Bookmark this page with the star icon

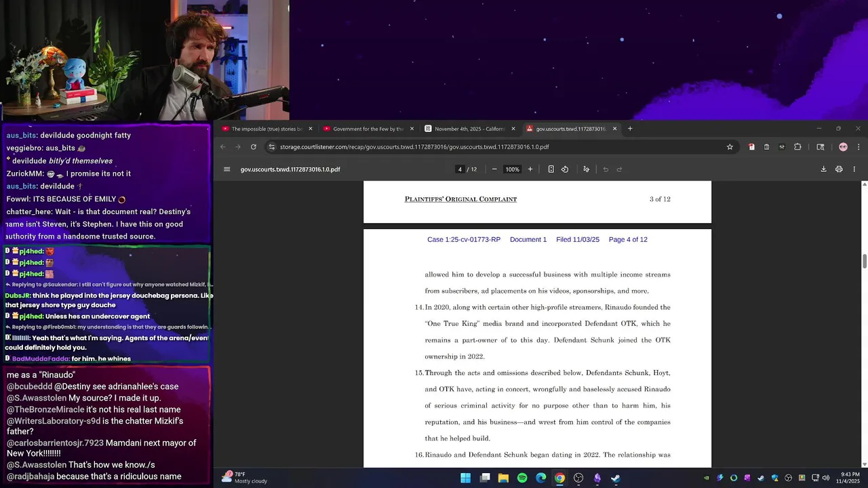[x=730, y=147]
